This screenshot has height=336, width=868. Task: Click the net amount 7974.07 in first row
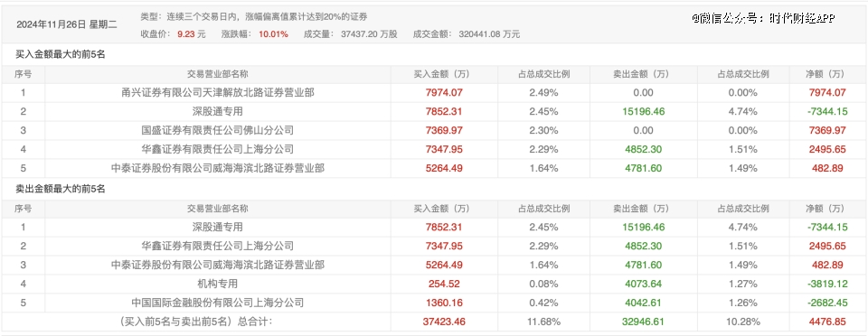(825, 93)
